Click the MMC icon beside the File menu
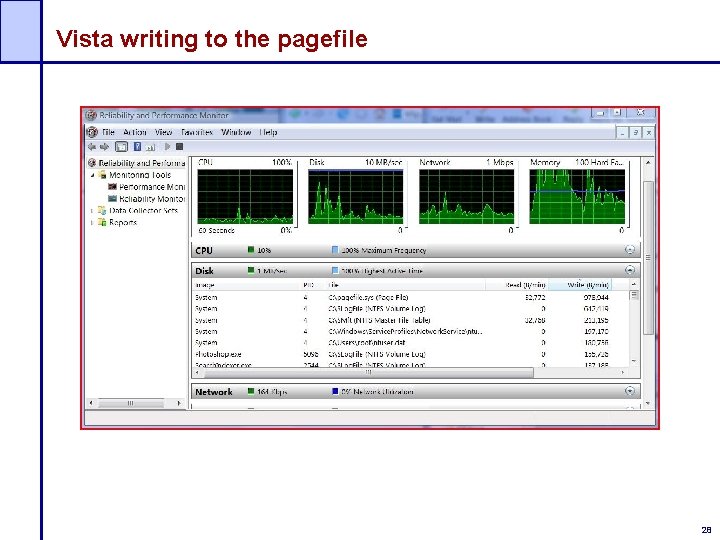Image resolution: width=720 pixels, height=540 pixels. pyautogui.click(x=92, y=132)
